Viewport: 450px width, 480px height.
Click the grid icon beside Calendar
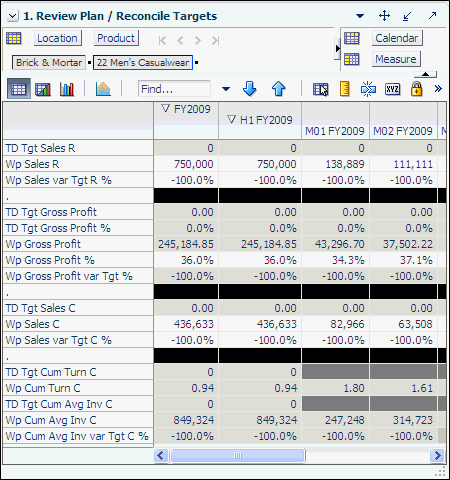(x=352, y=38)
